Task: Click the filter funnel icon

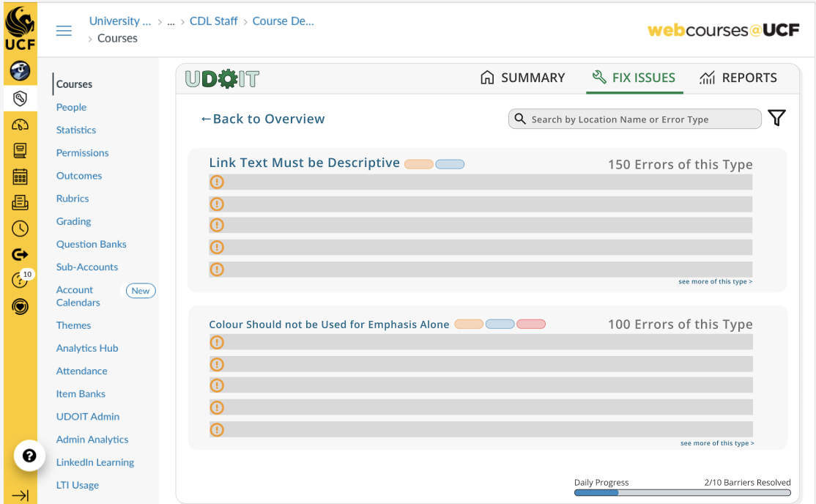Action: 776,118
